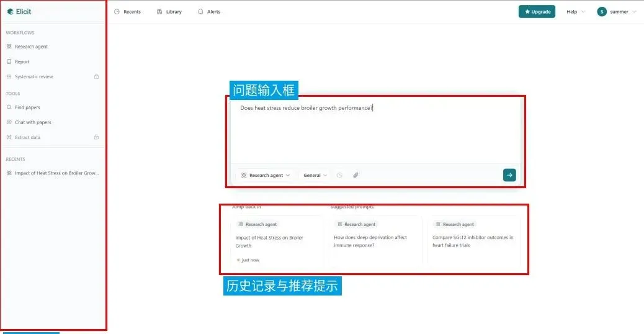Click the lock icon beside Systematic review
This screenshot has height=334, width=644.
pos(97,76)
